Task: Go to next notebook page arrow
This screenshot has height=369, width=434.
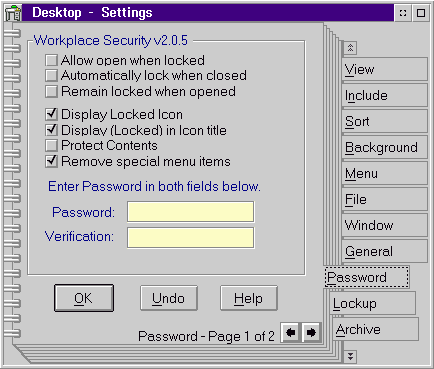Action: (x=311, y=332)
